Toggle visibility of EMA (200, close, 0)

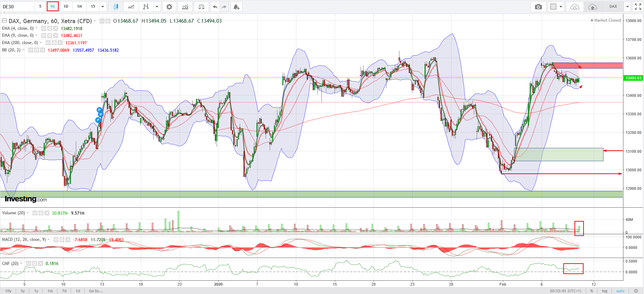(48, 43)
